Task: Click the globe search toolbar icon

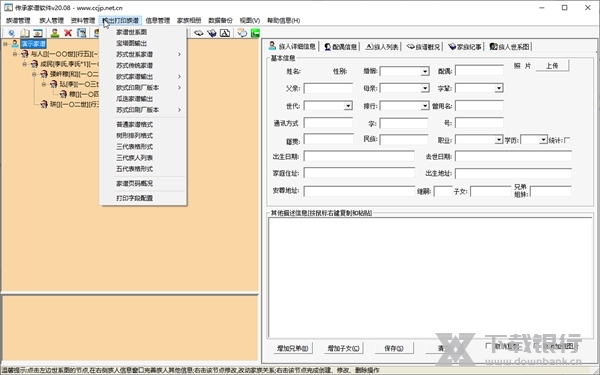Action: (11, 33)
